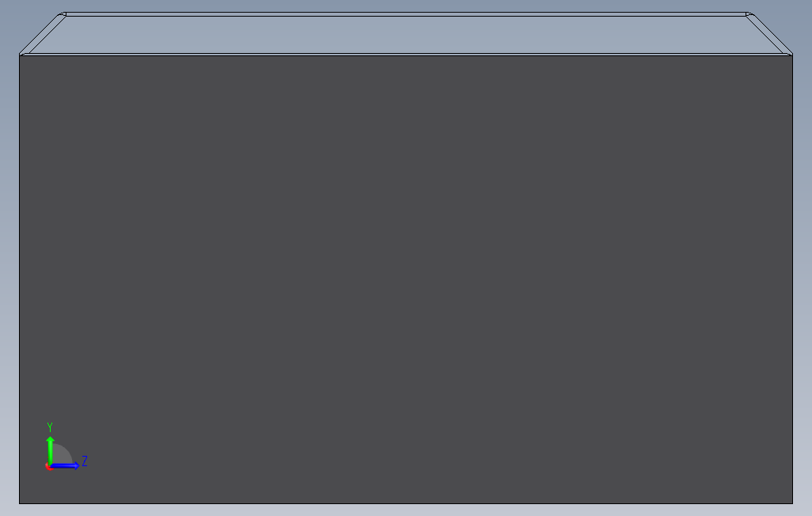Select the light top face of model
The height and width of the screenshot is (516, 812).
pyautogui.click(x=406, y=35)
